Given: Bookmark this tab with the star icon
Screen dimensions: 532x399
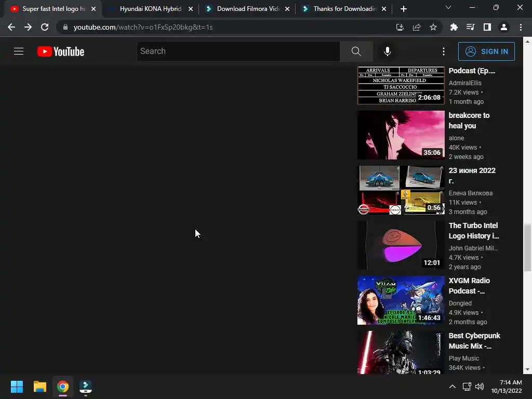Looking at the screenshot, I should point(433,27).
